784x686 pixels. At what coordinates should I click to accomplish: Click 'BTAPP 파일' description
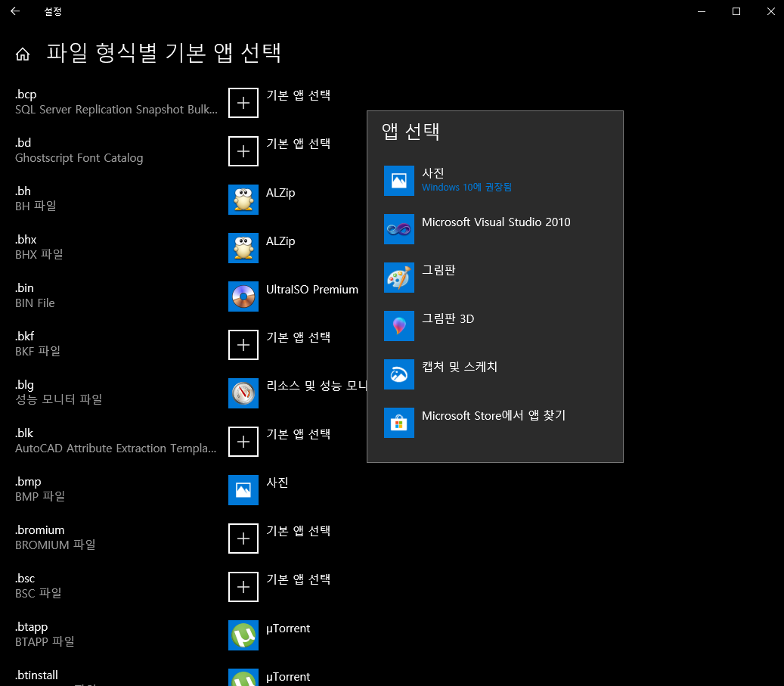pyautogui.click(x=45, y=642)
